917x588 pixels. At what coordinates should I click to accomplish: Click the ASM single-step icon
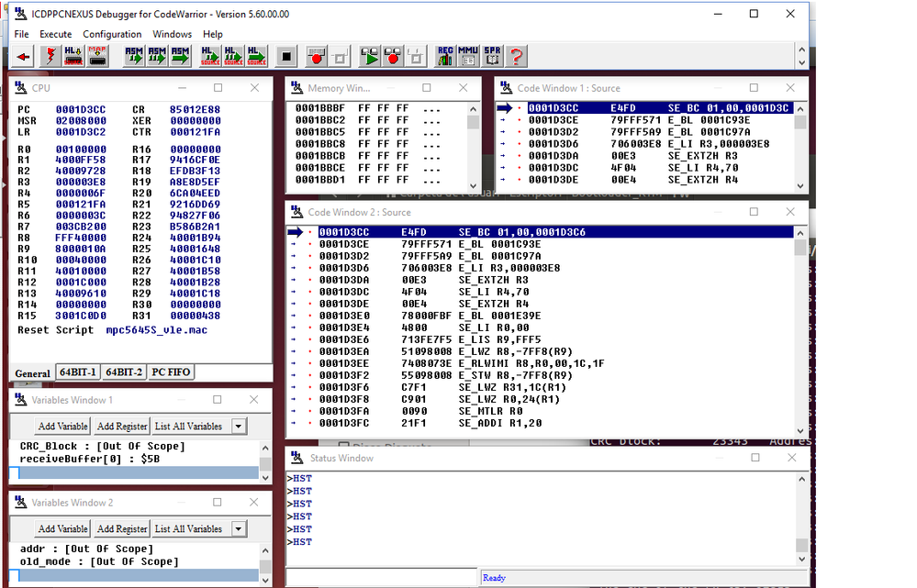(x=134, y=57)
